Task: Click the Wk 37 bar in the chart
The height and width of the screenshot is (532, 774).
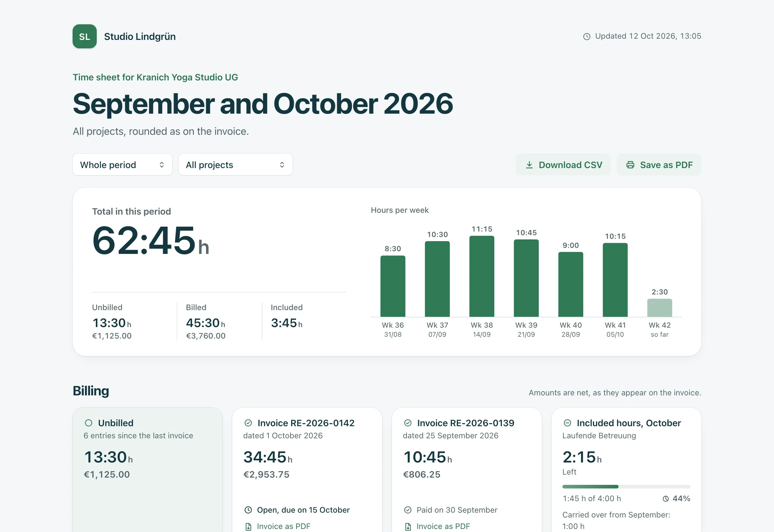Action: [437, 279]
